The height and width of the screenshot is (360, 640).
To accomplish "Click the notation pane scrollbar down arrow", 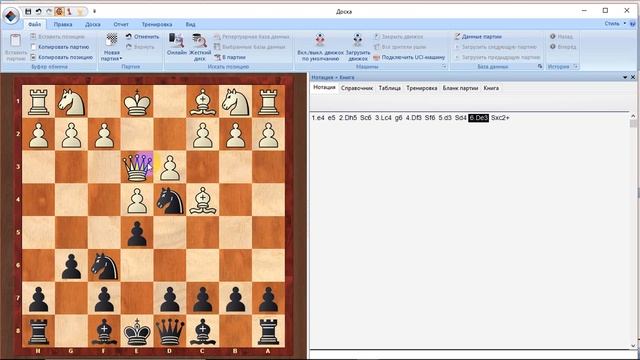I will coord(633,345).
